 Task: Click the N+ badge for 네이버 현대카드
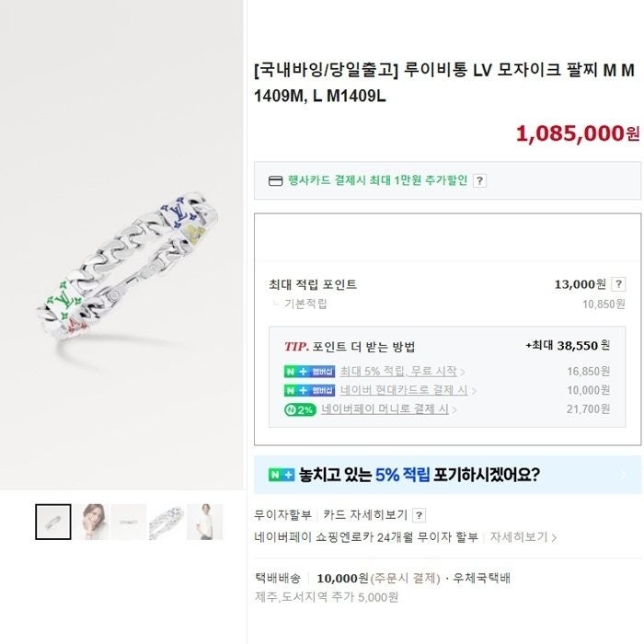point(309,390)
